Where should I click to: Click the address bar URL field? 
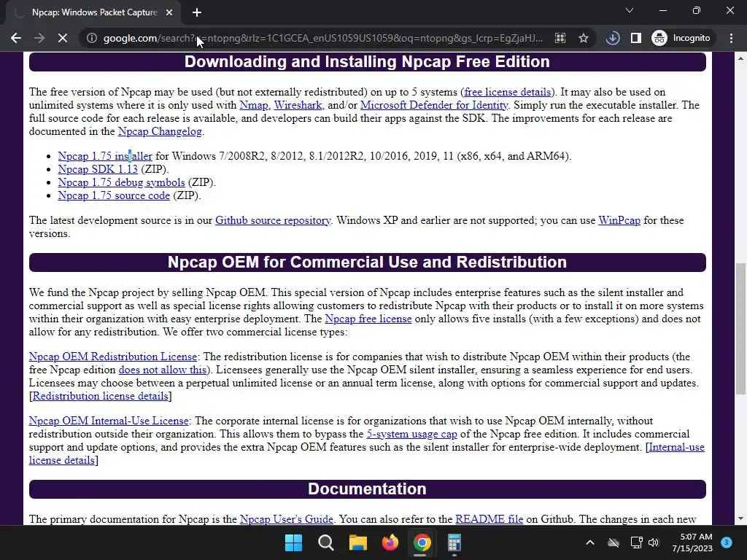click(323, 38)
